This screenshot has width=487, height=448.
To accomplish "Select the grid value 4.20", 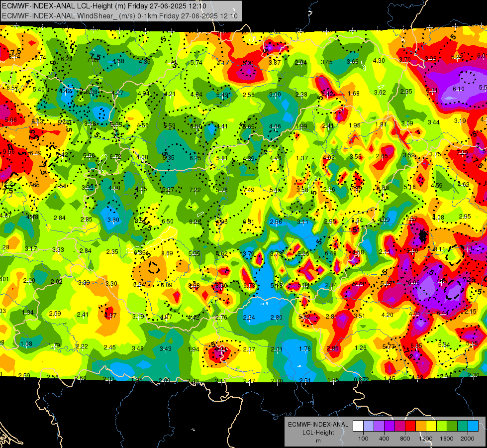I will tap(388, 315).
